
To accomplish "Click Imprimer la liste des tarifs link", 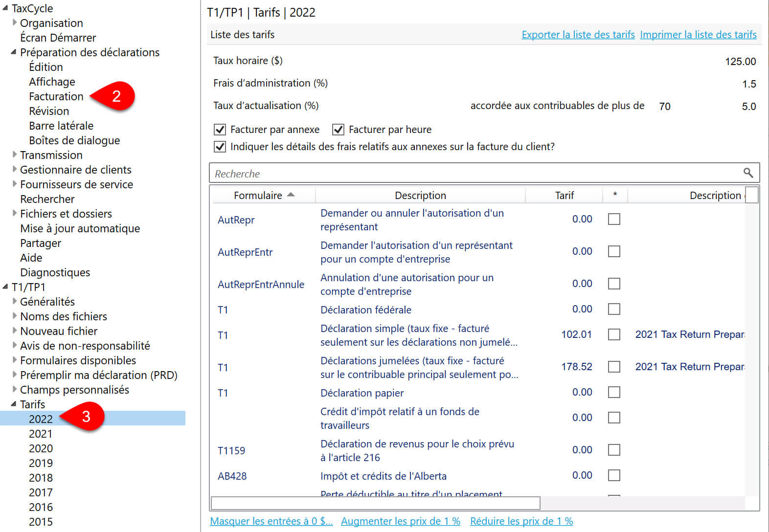I will pos(698,35).
